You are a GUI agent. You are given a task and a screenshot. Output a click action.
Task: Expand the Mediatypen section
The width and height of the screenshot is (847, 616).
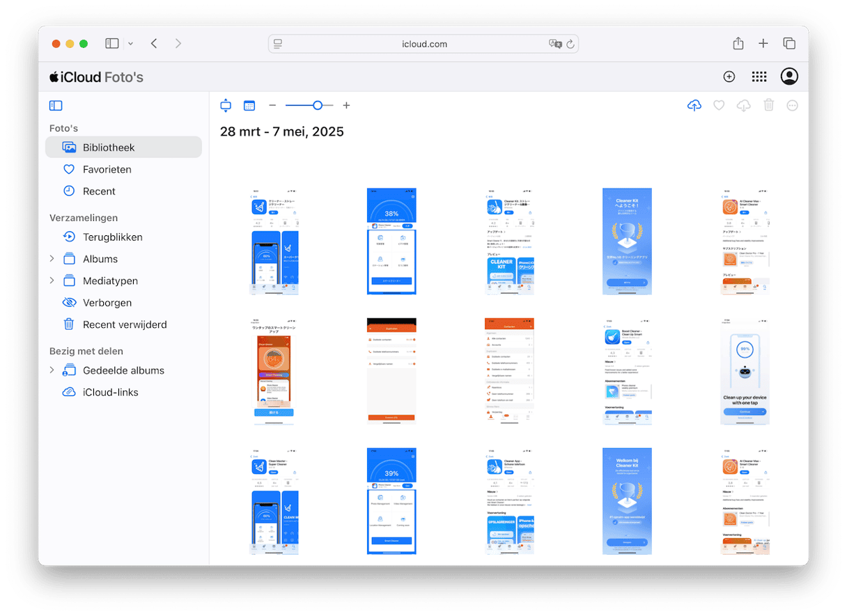point(52,281)
